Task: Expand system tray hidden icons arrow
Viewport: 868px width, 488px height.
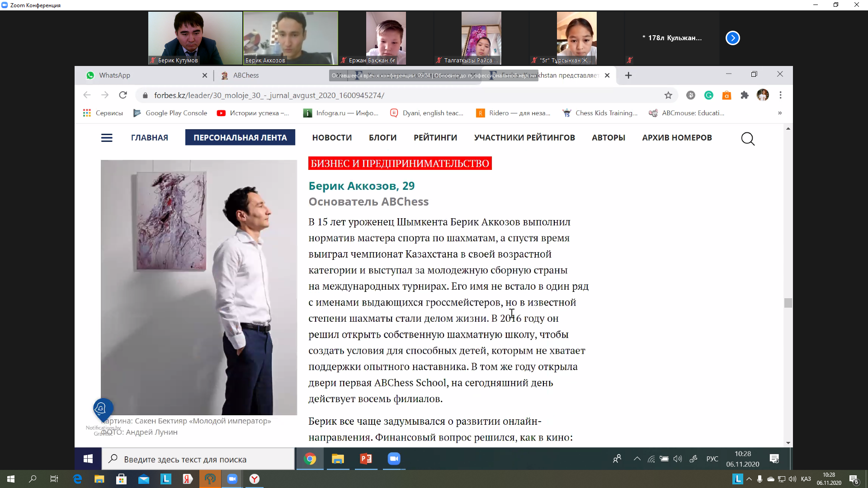Action: click(x=749, y=479)
